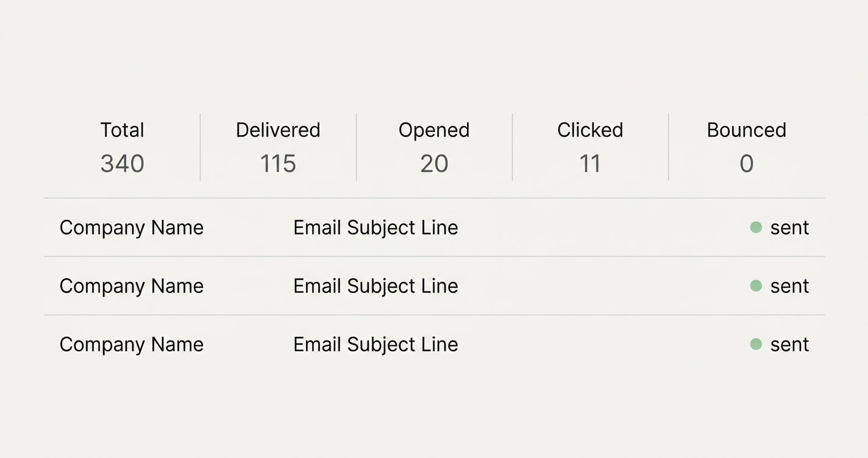Click the sent label on the middle row
The height and width of the screenshot is (458, 868).
coord(790,285)
